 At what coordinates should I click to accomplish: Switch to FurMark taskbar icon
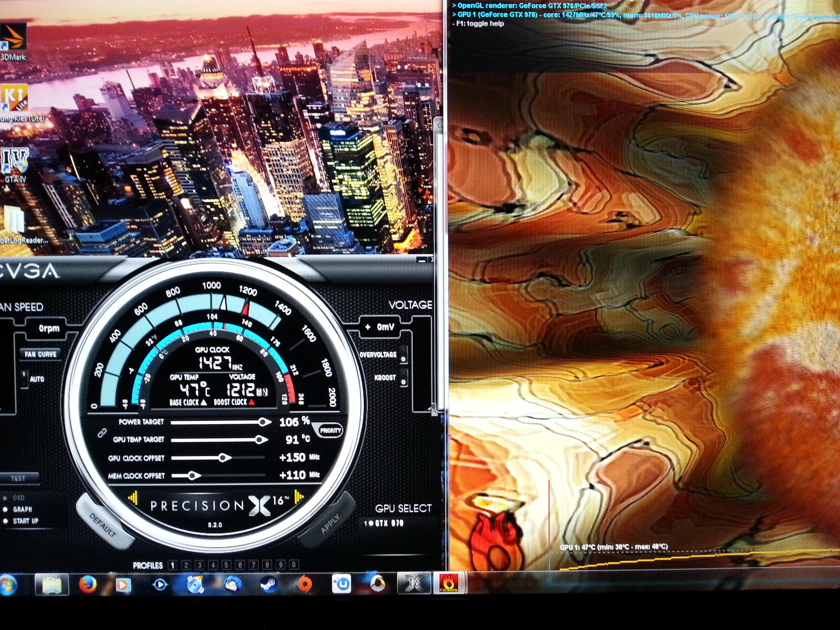tap(449, 583)
